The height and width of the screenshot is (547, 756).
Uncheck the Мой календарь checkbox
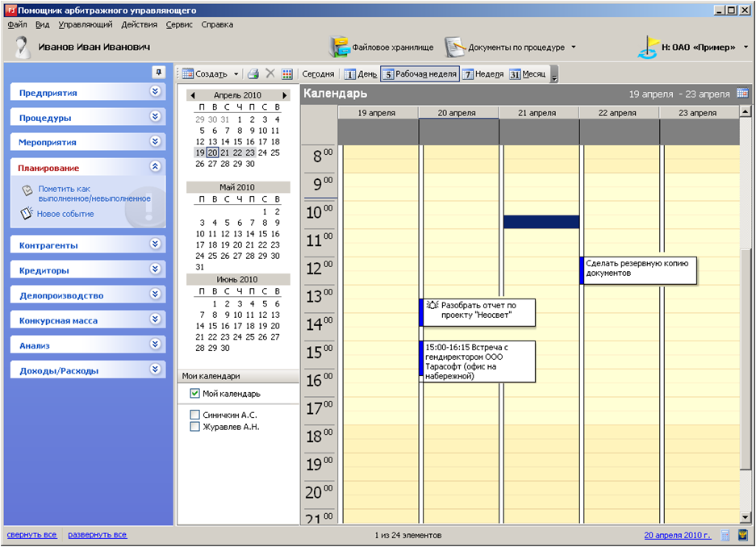coord(194,394)
